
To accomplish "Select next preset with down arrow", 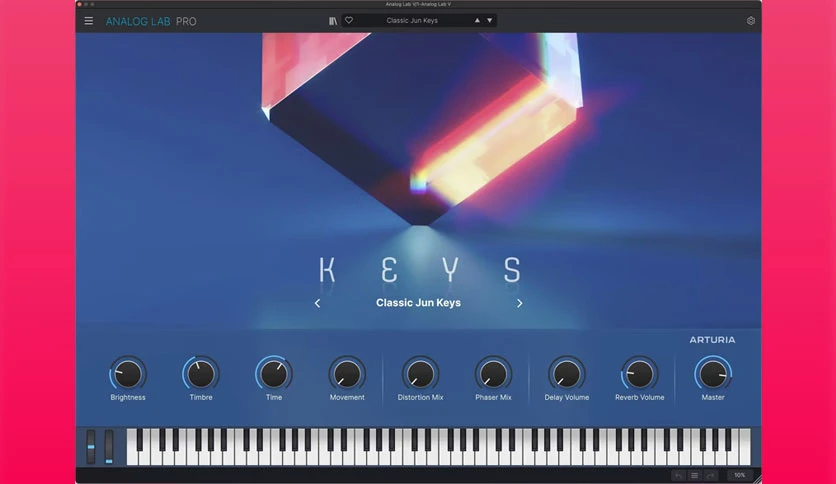I will (x=489, y=20).
